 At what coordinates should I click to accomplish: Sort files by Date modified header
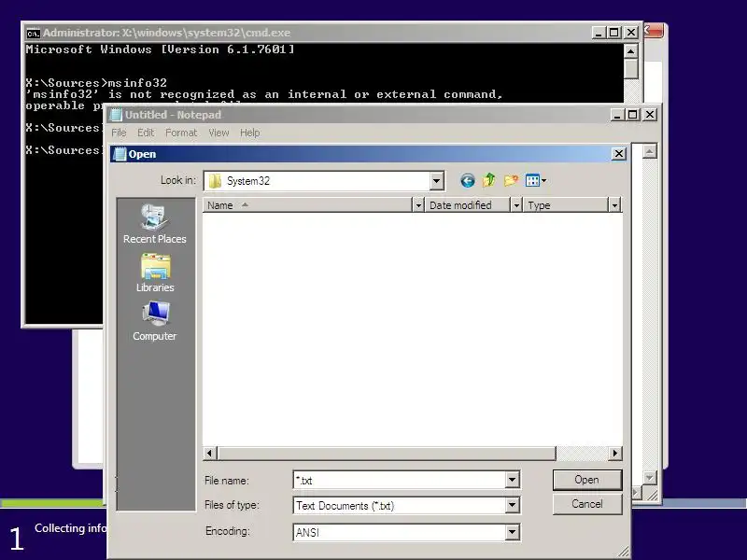coord(468,205)
